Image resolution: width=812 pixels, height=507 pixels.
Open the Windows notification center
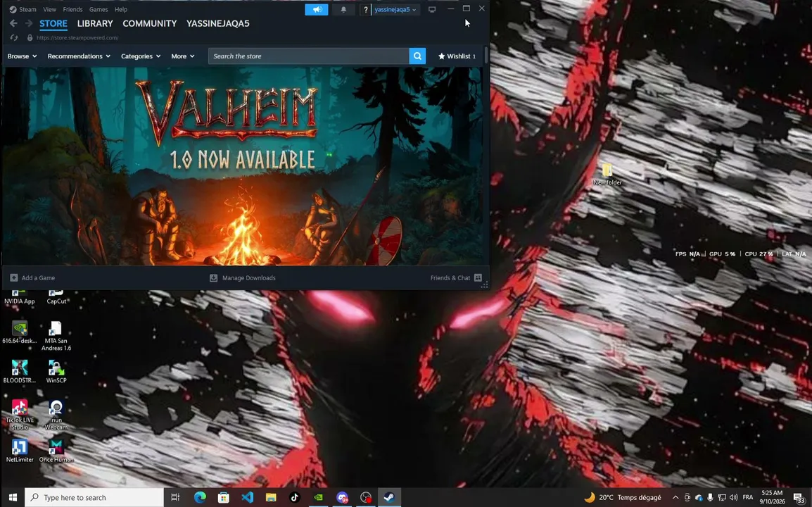[x=799, y=498]
